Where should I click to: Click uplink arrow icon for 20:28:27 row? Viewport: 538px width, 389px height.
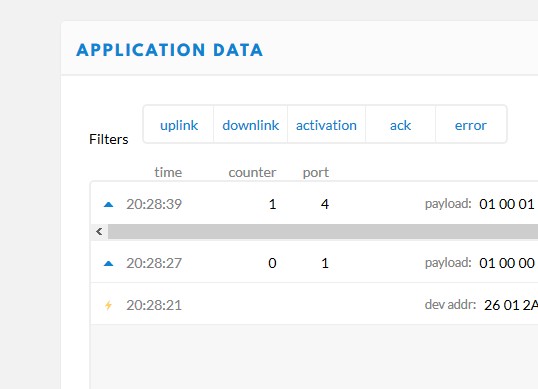point(108,263)
